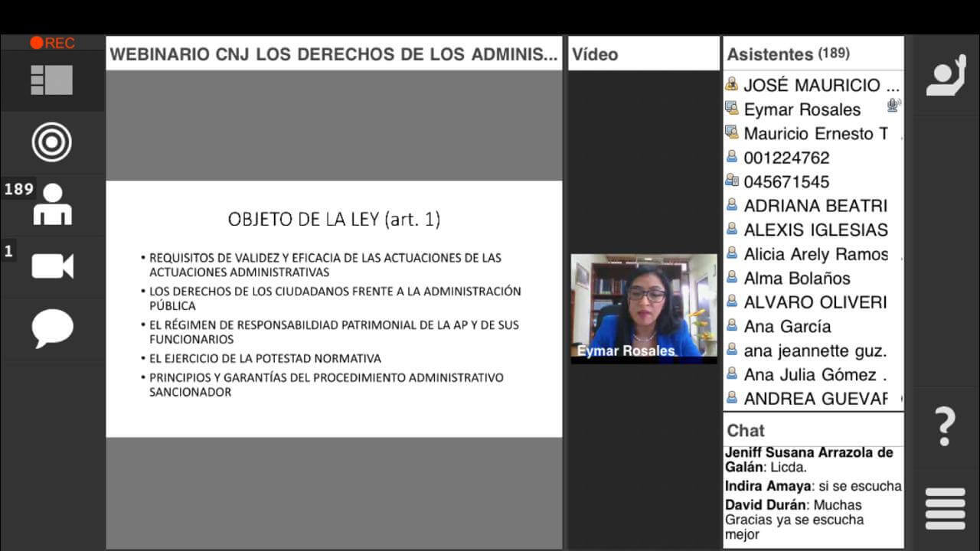Image resolution: width=980 pixels, height=551 pixels.
Task: Tap Eymar Rosales webcam video thumbnail
Action: (x=644, y=308)
